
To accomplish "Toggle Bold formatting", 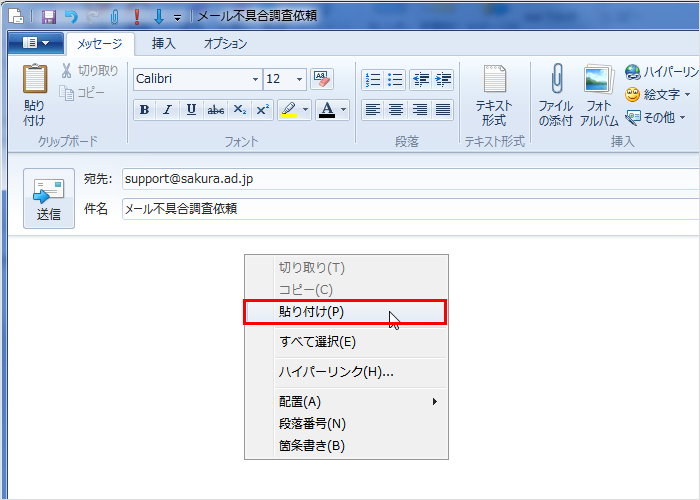I will pyautogui.click(x=145, y=110).
